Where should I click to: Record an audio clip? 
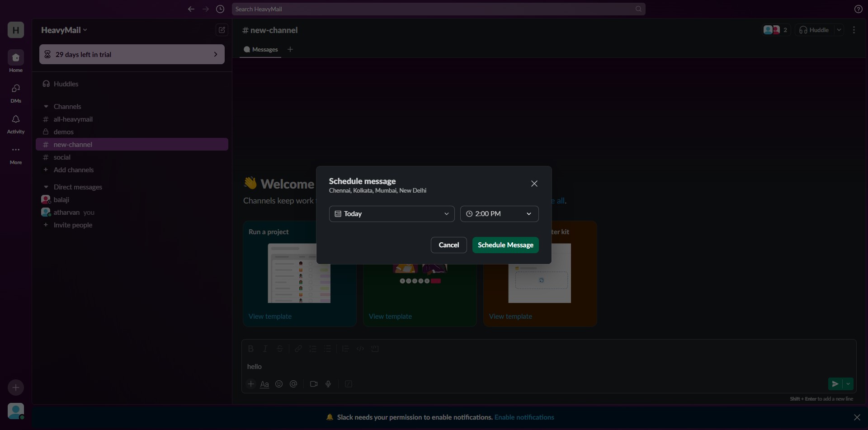click(x=328, y=384)
